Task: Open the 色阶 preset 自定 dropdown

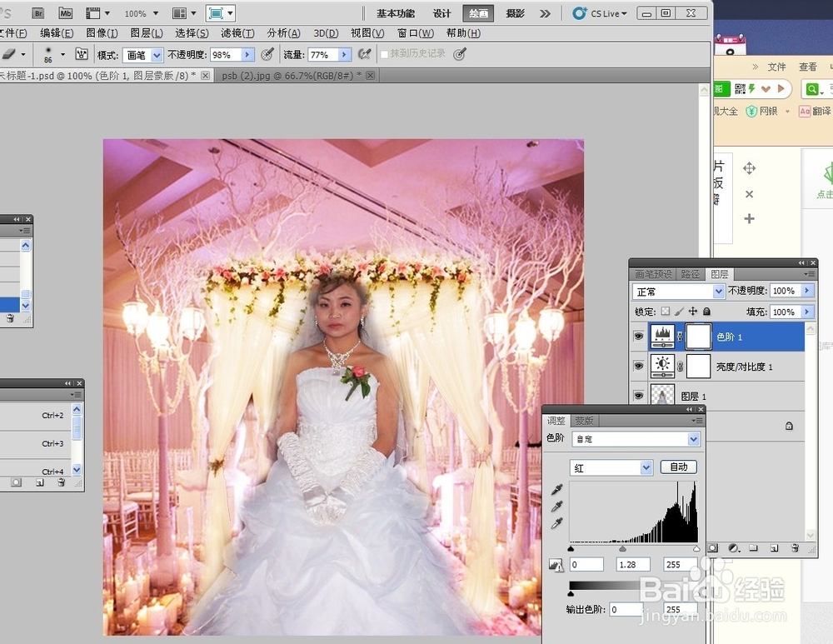Action: [693, 439]
